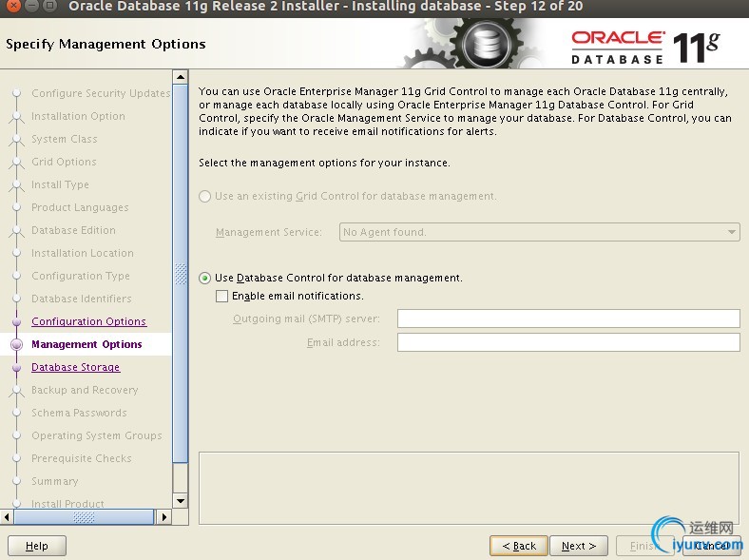749x560 pixels.
Task: Click sidebar horizontal scroll right arrow
Action: click(x=164, y=517)
